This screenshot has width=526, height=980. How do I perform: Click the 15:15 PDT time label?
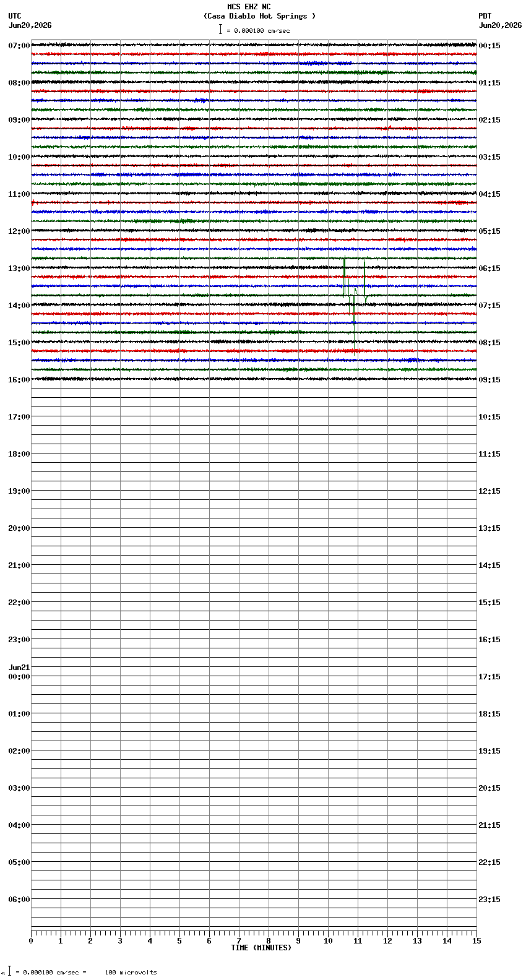pyautogui.click(x=489, y=603)
